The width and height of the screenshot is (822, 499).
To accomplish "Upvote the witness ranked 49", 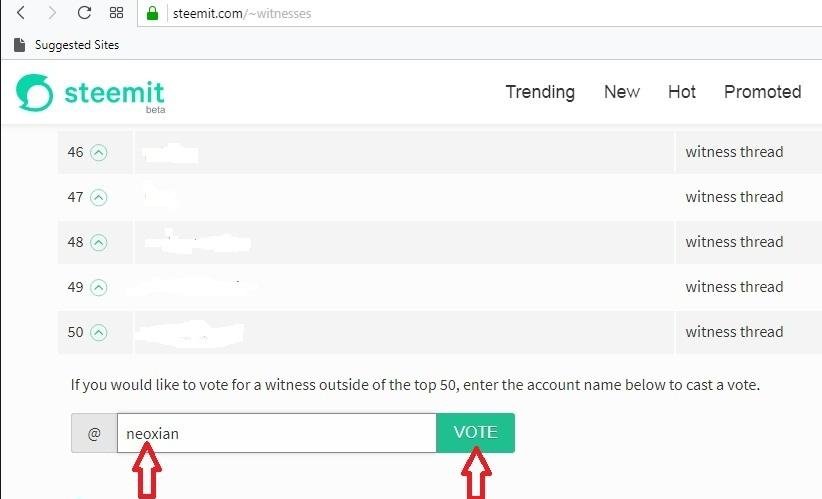I will (98, 287).
